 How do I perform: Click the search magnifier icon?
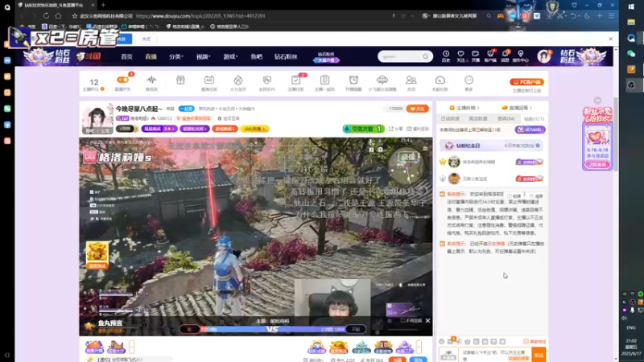(426, 56)
